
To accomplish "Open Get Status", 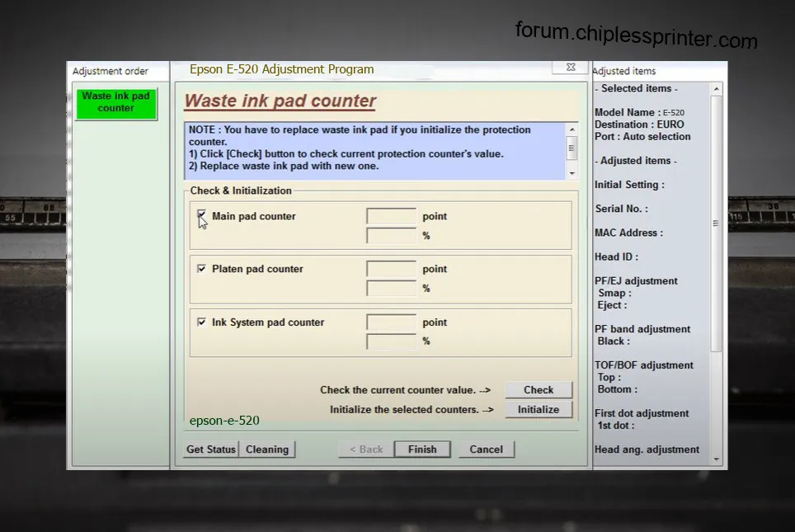I will click(211, 450).
